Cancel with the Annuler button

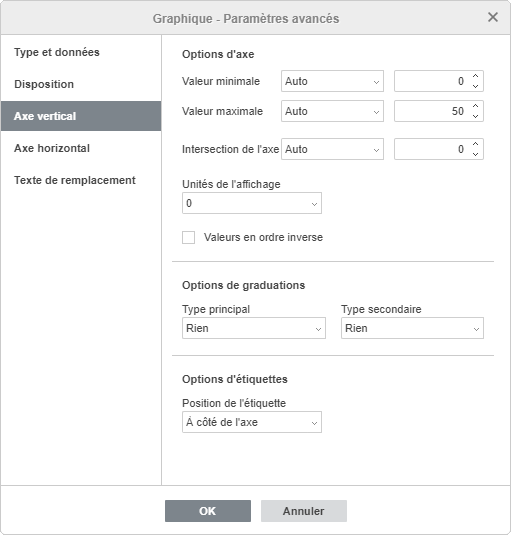[x=304, y=511]
